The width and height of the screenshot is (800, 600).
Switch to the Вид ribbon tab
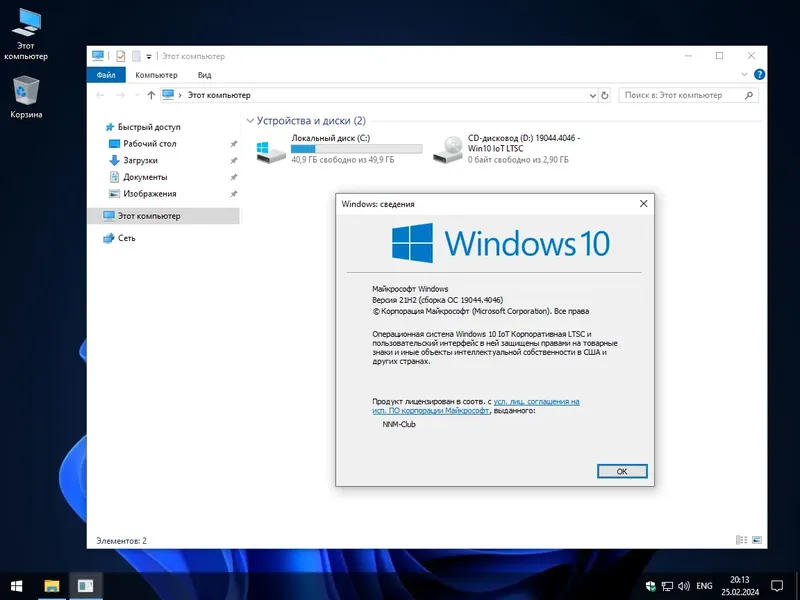click(x=205, y=75)
